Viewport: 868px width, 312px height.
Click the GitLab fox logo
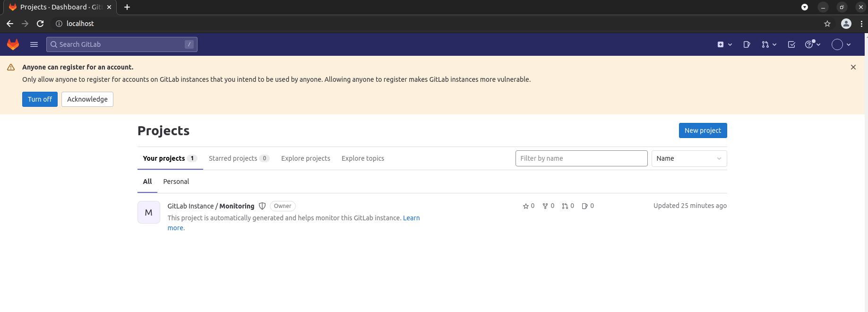pos(13,44)
